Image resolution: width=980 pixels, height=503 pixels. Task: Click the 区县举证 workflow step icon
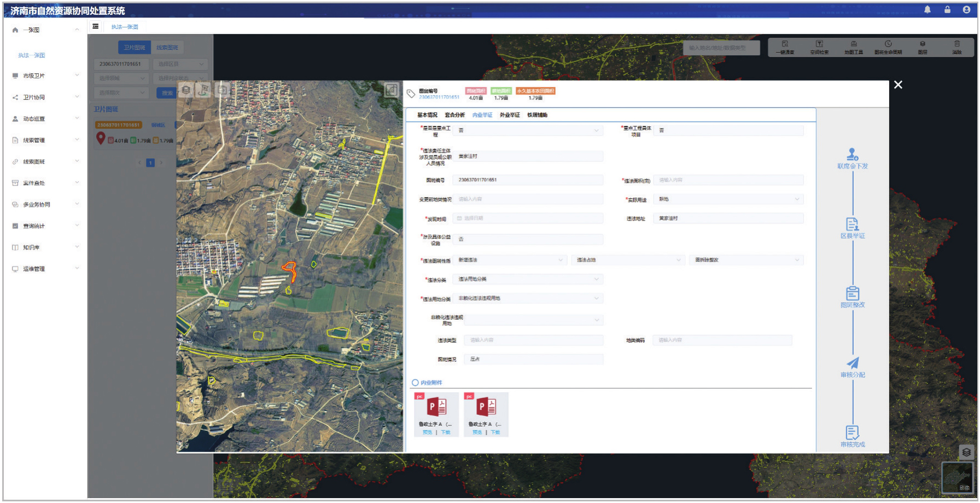pyautogui.click(x=852, y=224)
